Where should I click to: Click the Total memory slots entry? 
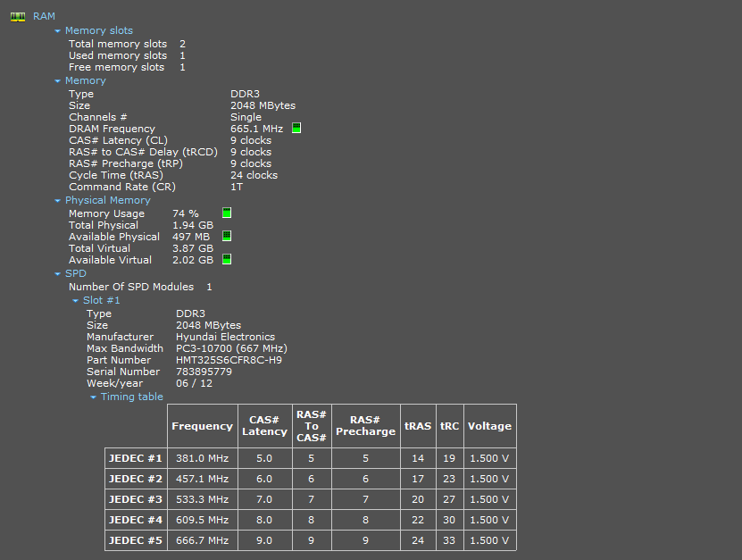pyautogui.click(x=118, y=44)
